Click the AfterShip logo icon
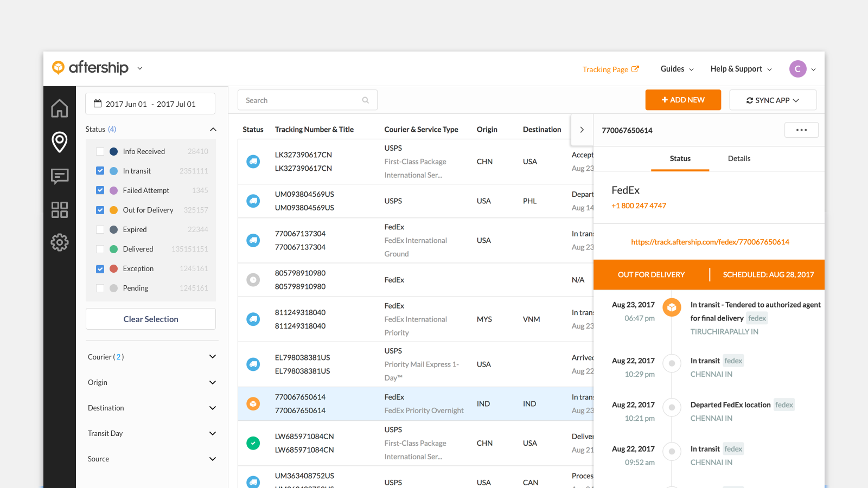The width and height of the screenshot is (868, 488). tap(58, 68)
